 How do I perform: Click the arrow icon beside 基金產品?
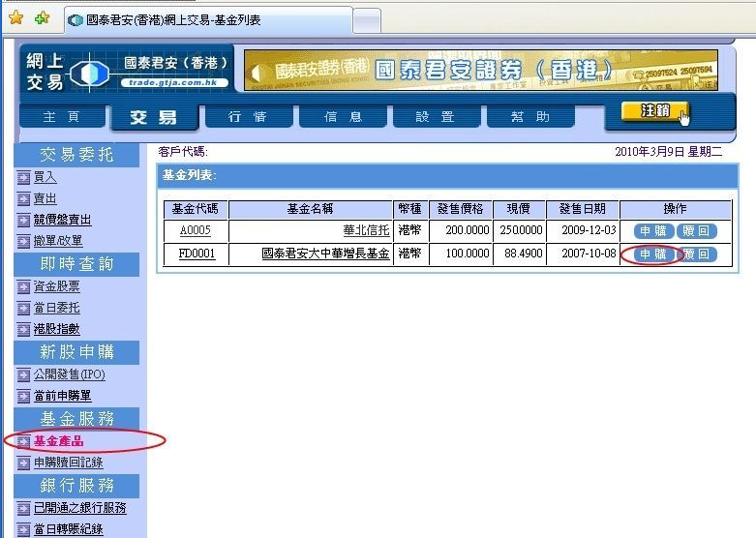click(23, 441)
